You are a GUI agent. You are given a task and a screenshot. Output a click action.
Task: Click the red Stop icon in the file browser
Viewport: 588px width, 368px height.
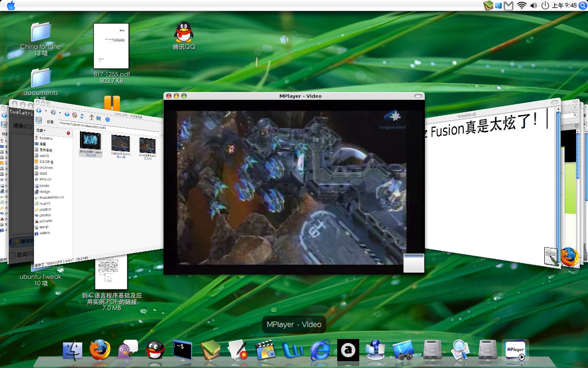click(74, 115)
